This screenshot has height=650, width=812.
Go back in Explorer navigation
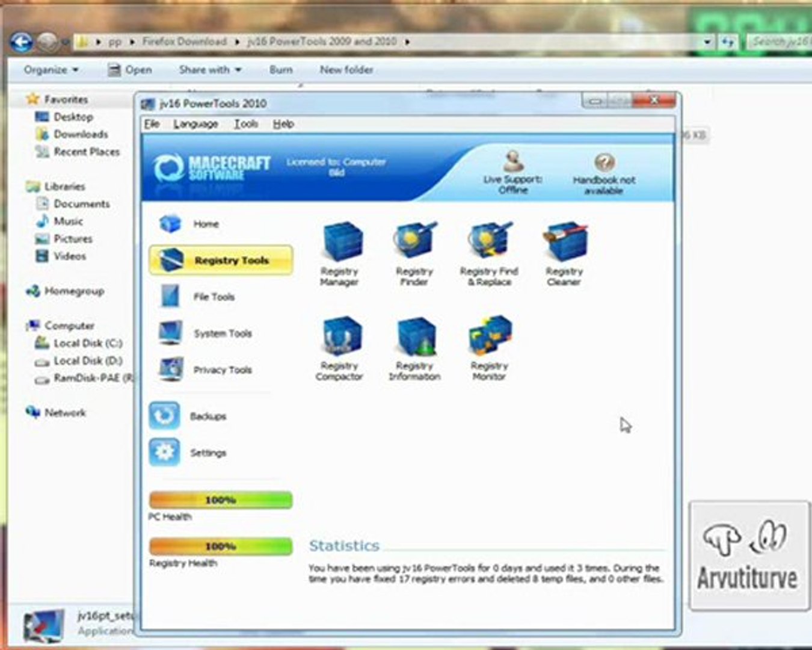22,42
